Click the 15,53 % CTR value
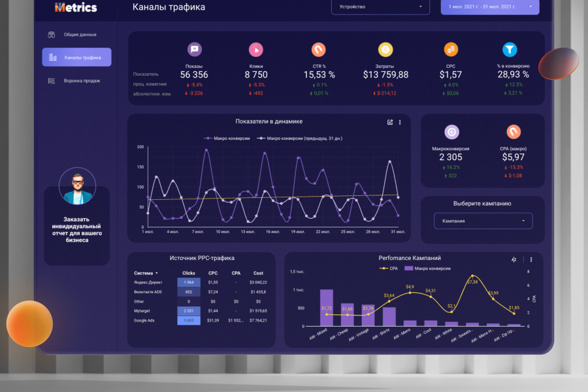588x392 pixels. (x=319, y=74)
